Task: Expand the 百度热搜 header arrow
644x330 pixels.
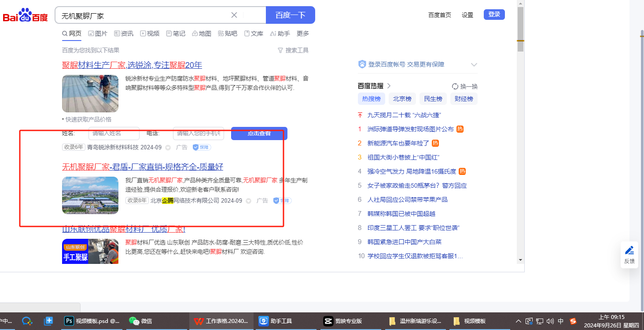Action: [389, 86]
